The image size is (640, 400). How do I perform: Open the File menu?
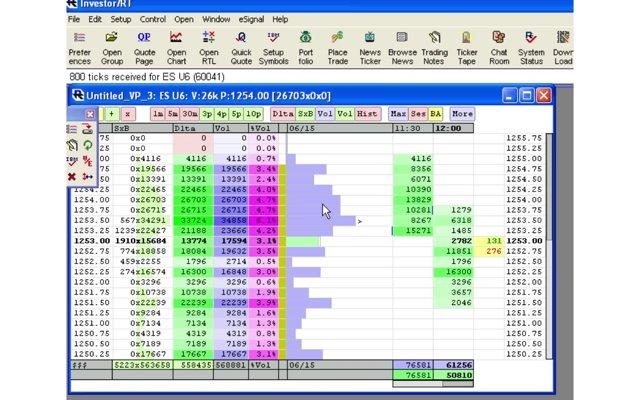pos(74,19)
